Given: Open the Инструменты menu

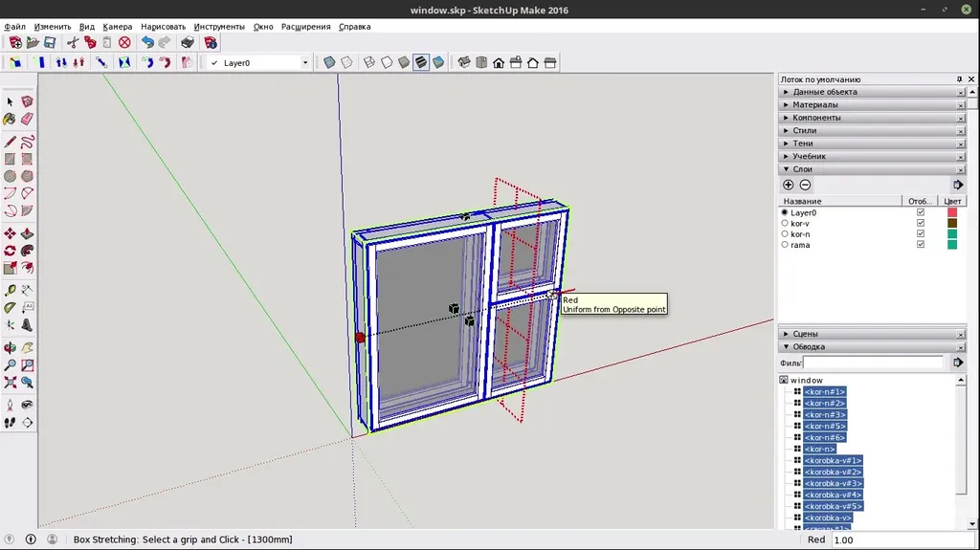Looking at the screenshot, I should [219, 27].
